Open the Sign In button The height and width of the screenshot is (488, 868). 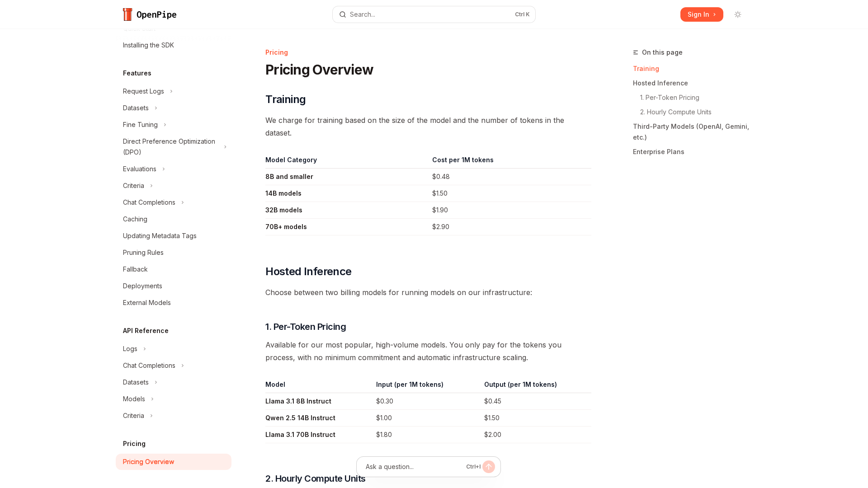(x=702, y=14)
